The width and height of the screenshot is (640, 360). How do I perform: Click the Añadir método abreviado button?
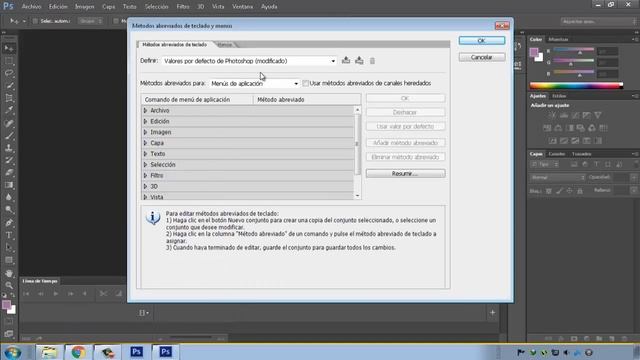coord(405,143)
